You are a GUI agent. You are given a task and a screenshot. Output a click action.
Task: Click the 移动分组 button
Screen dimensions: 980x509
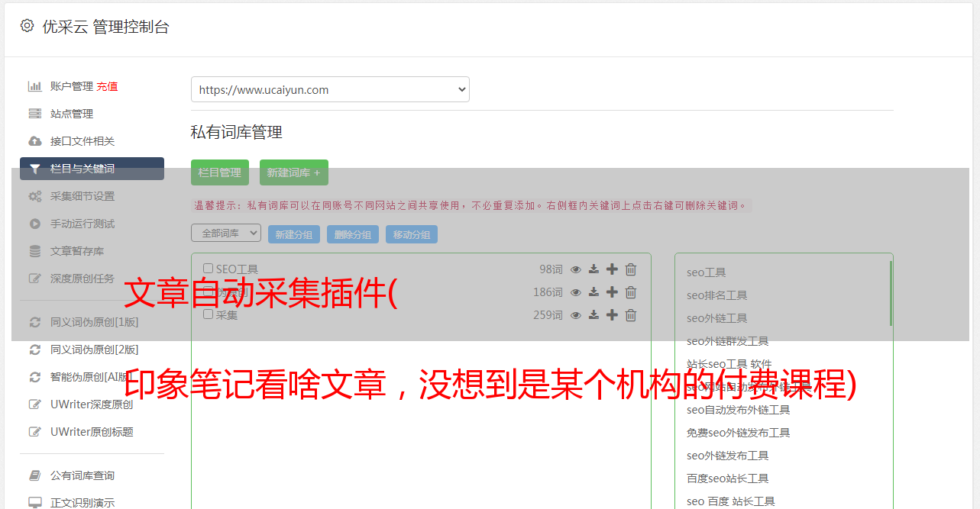pos(412,234)
